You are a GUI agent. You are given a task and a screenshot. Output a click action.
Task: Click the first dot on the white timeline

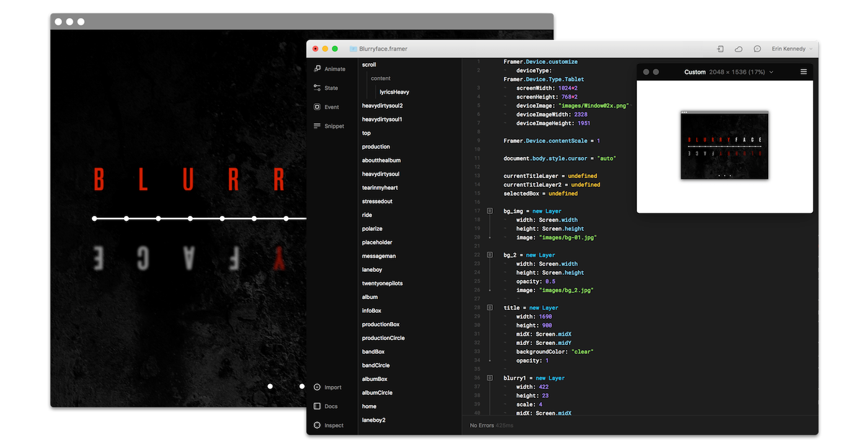pos(94,218)
